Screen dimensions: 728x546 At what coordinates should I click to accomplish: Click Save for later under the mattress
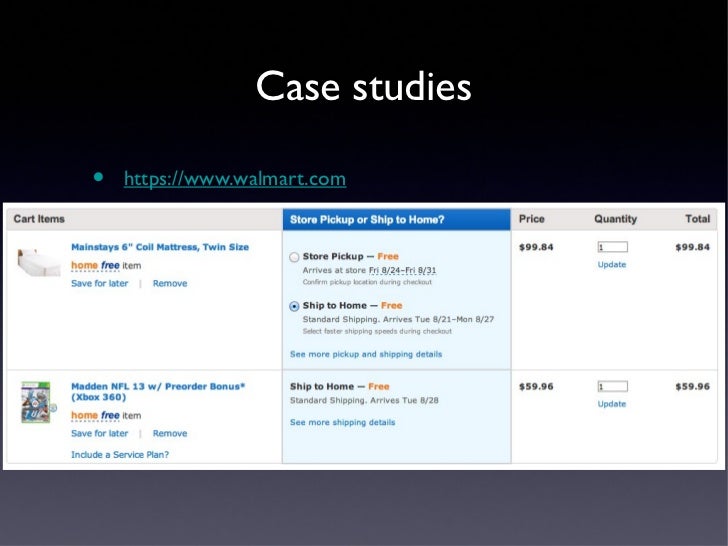pos(99,283)
